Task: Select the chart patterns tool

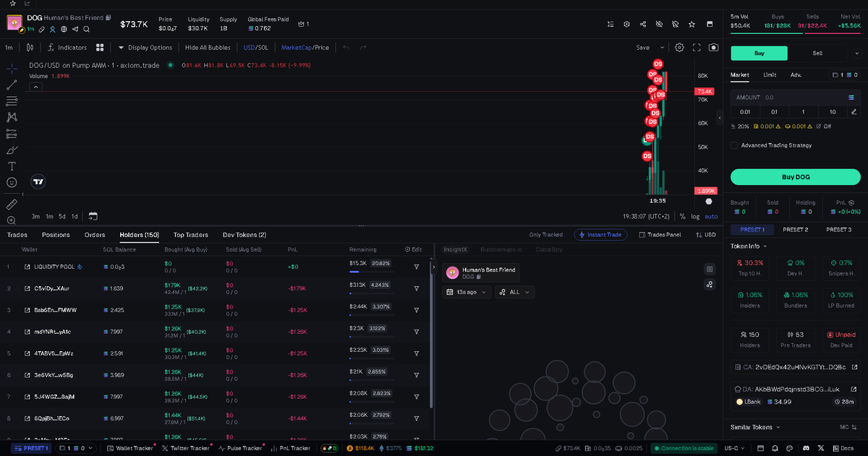Action: [x=12, y=117]
